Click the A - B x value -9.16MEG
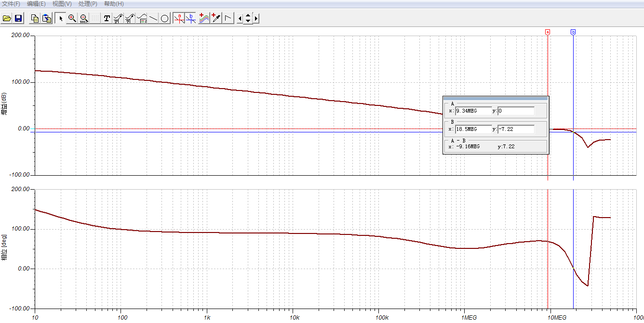 coord(468,146)
